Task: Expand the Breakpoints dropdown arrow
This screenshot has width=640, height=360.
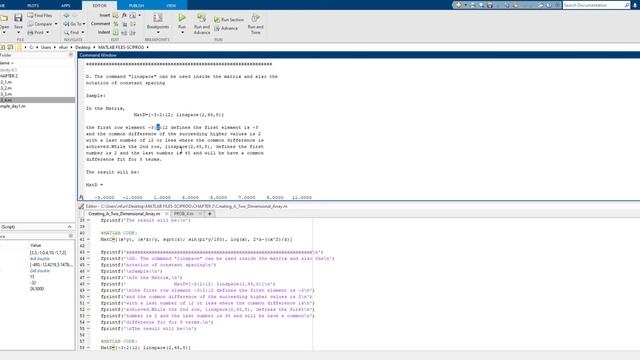Action: coord(158,33)
